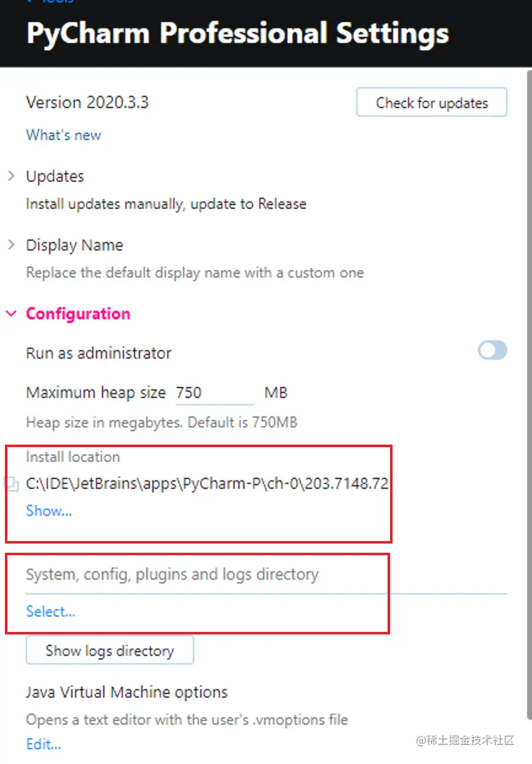
Task: Click Show logs directory button
Action: pyautogui.click(x=110, y=650)
